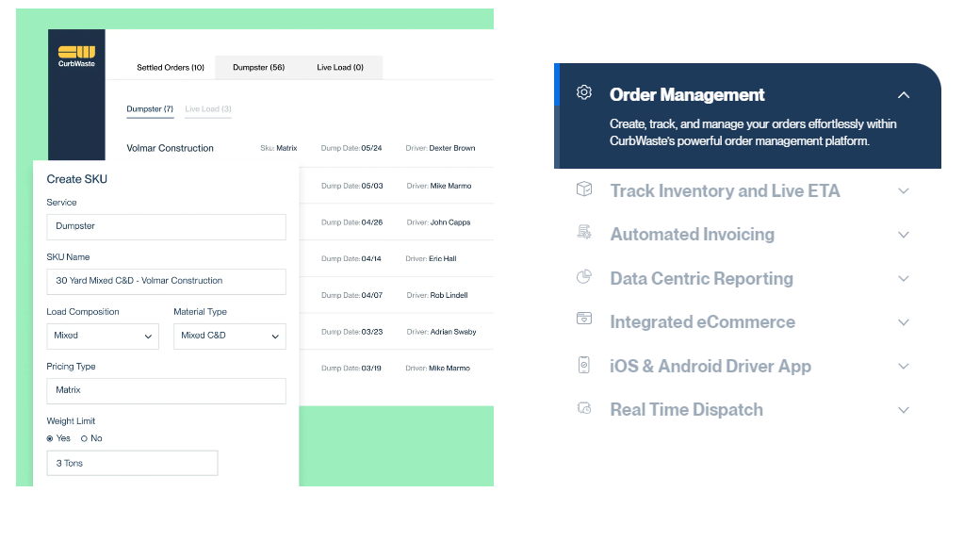Click driver name Adrian Swaby
Image resolution: width=980 pixels, height=542 pixels.
[x=453, y=332]
